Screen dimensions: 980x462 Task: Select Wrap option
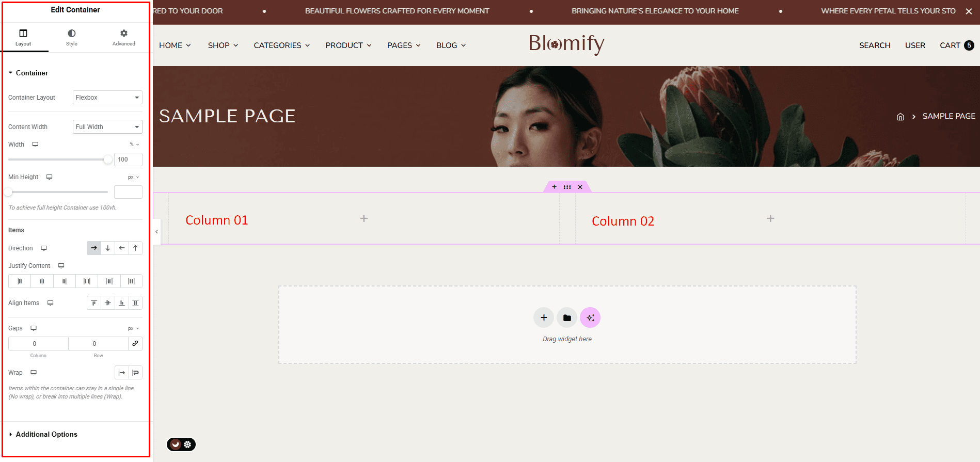(x=136, y=373)
